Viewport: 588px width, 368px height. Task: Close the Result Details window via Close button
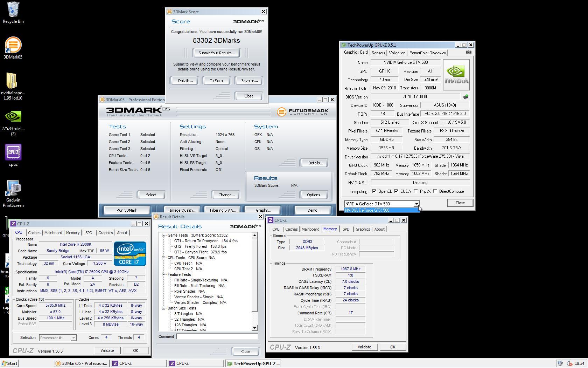246,352
